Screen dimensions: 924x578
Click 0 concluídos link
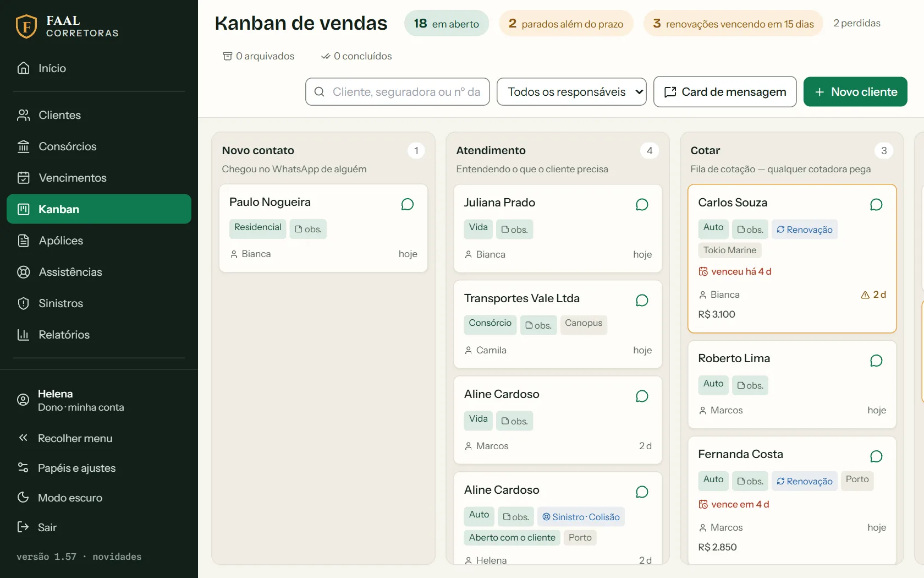356,56
